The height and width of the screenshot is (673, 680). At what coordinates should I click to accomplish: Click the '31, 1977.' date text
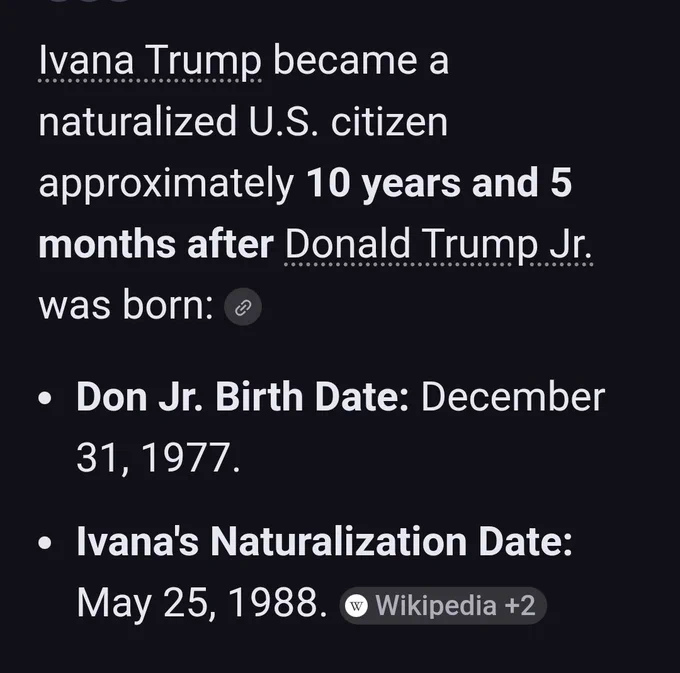(158, 458)
